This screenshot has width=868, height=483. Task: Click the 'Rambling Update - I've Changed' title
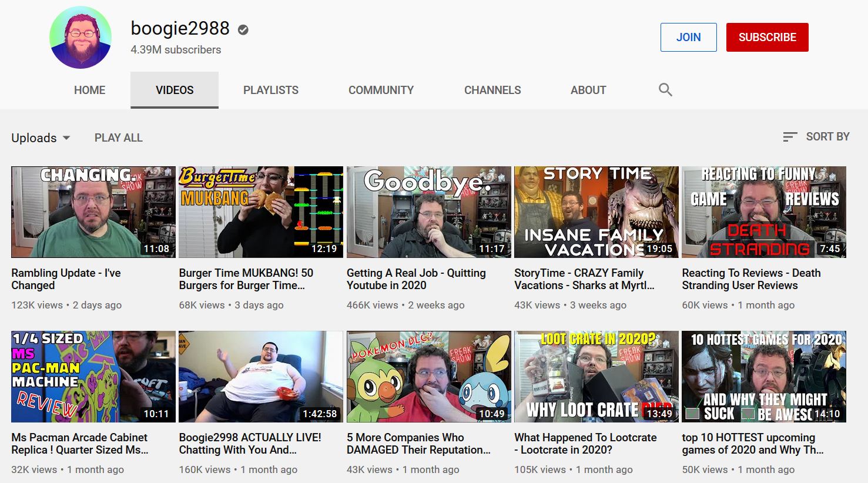66,279
